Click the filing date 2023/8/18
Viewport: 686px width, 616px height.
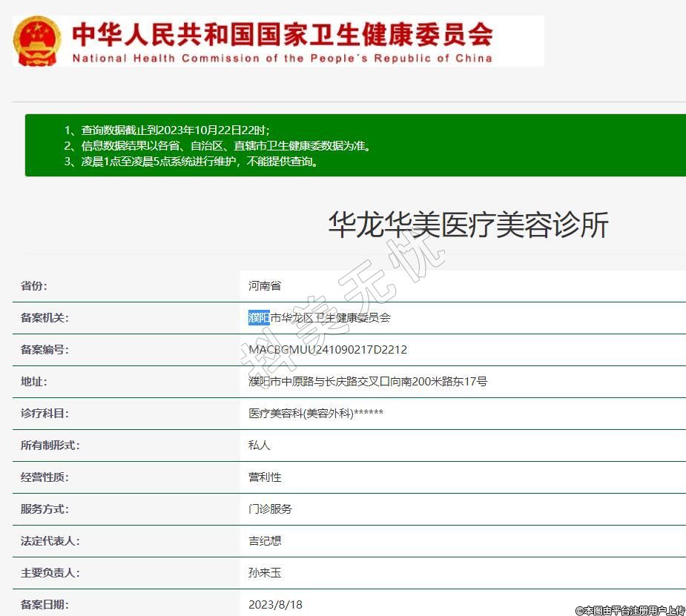(275, 605)
